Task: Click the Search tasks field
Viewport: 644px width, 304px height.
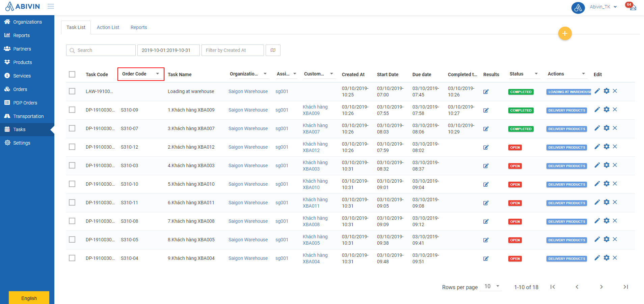Action: pyautogui.click(x=101, y=50)
